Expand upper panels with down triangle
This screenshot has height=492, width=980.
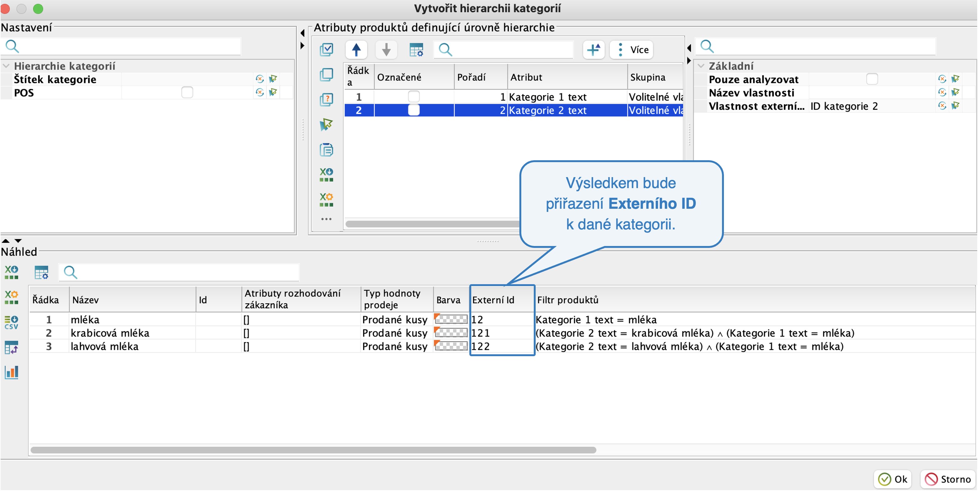(x=18, y=241)
